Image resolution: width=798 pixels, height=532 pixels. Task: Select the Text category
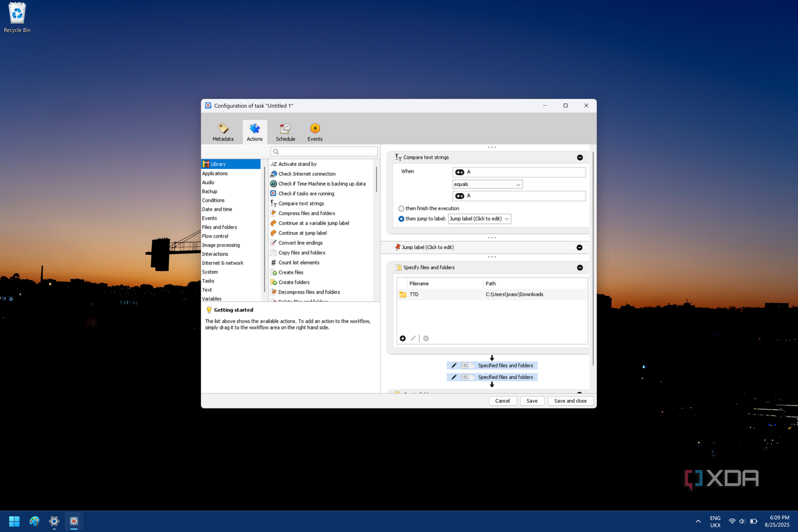click(207, 290)
